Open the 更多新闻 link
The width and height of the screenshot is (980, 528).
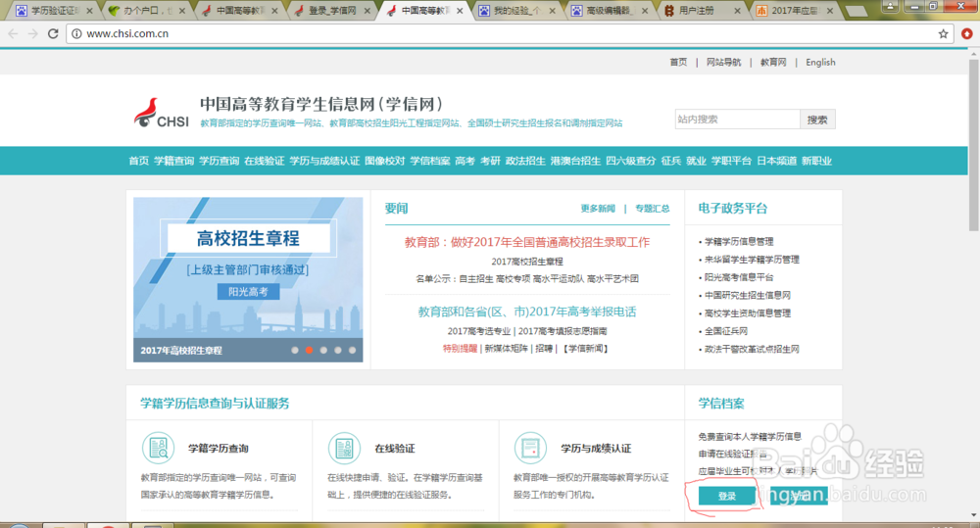coord(598,209)
